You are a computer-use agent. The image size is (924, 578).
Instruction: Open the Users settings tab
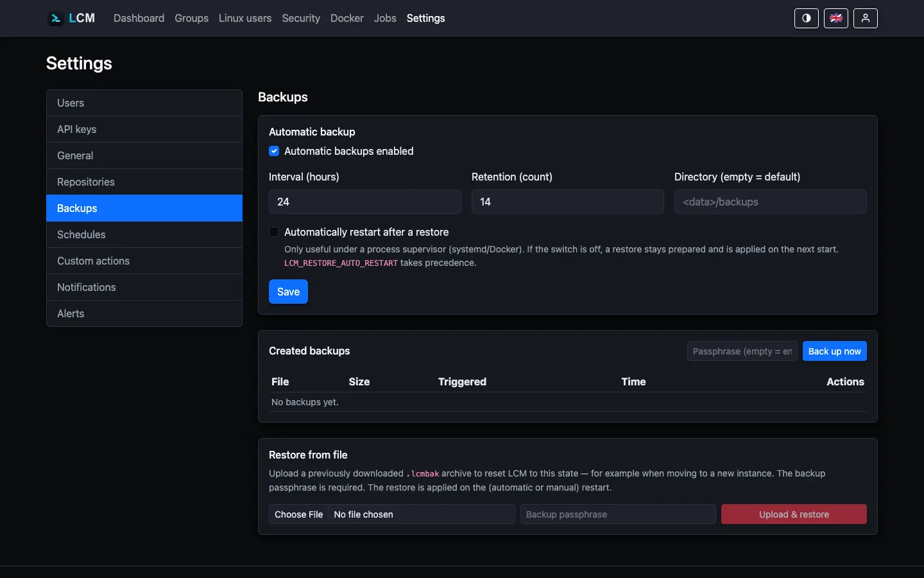point(144,103)
